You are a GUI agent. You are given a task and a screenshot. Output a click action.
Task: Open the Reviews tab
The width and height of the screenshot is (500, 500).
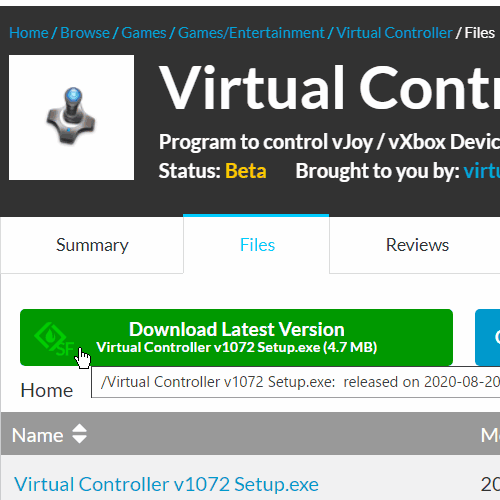coord(417,245)
